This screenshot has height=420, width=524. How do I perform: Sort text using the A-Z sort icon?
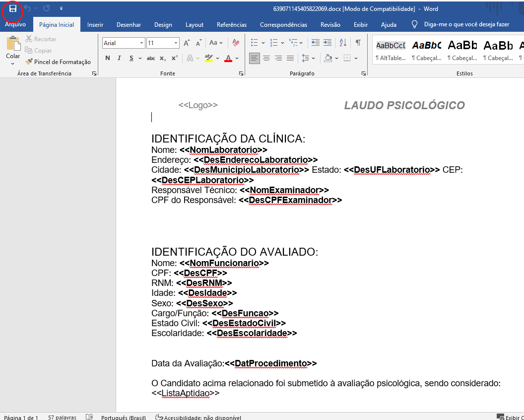coord(343,43)
